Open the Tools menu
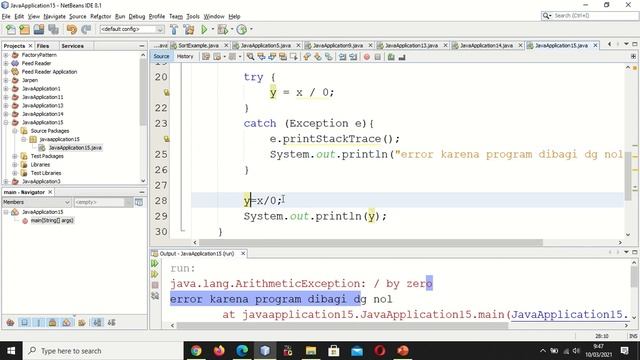640x360 pixels. pyautogui.click(x=193, y=16)
